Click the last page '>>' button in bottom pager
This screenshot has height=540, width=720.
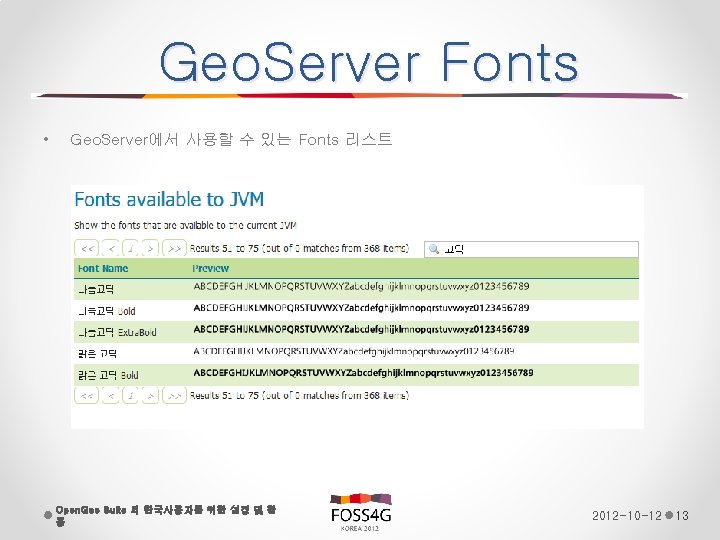coord(174,395)
